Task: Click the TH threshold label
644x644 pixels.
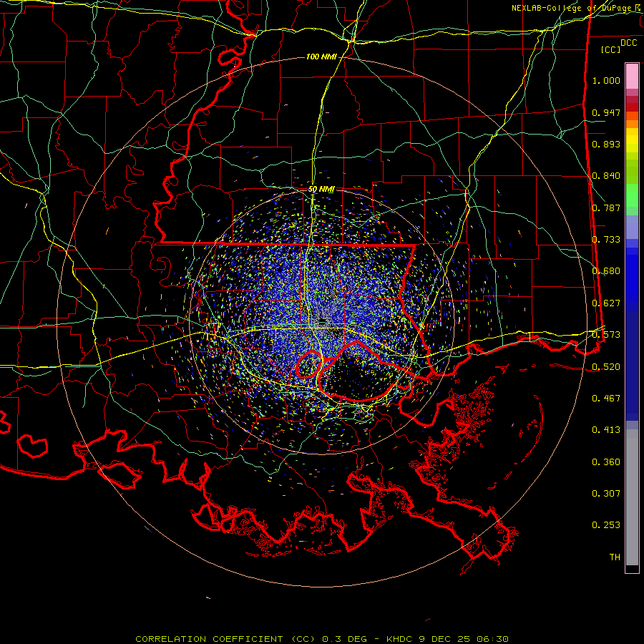Action: click(615, 557)
